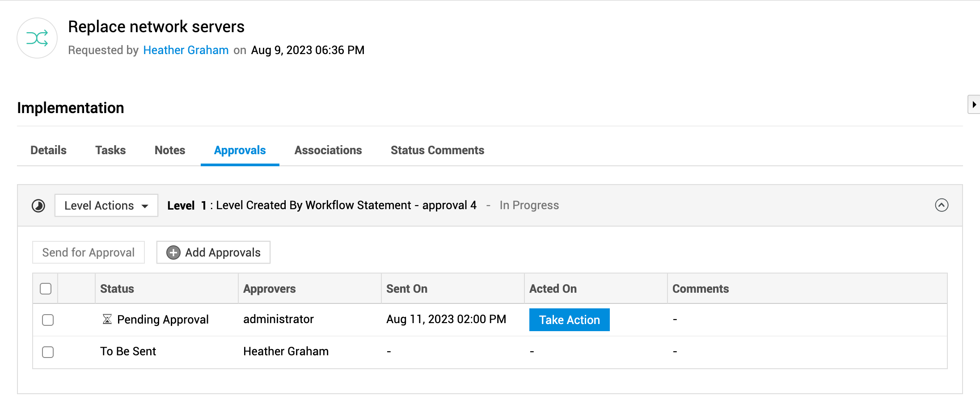Click the in-progress level status icon
This screenshot has height=404, width=980.
[38, 206]
